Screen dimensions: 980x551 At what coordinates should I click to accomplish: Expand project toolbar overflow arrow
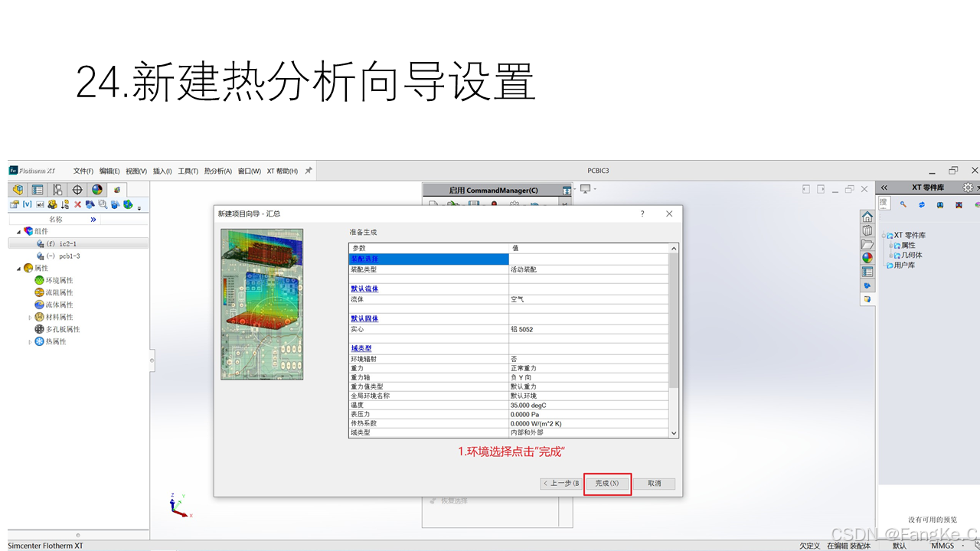[x=139, y=207]
